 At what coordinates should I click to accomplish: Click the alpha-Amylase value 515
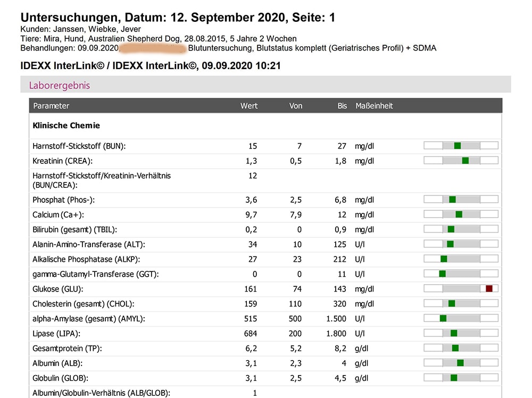pyautogui.click(x=250, y=319)
